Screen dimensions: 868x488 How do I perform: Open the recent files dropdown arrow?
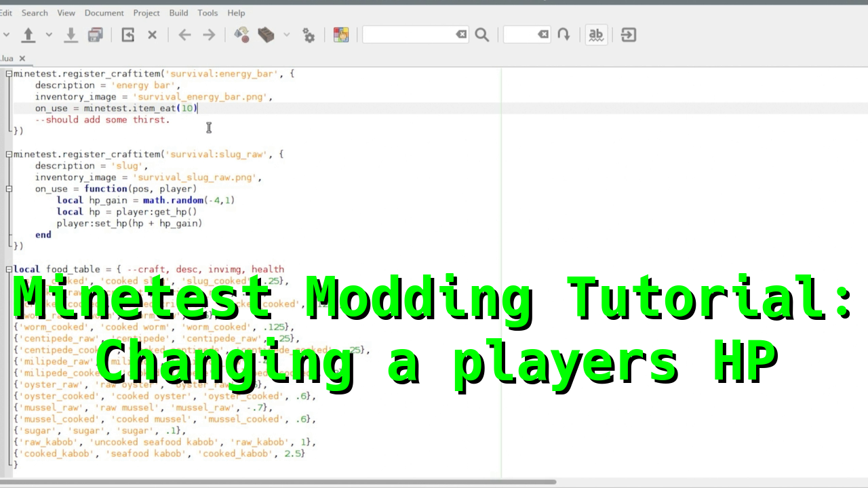[49, 35]
